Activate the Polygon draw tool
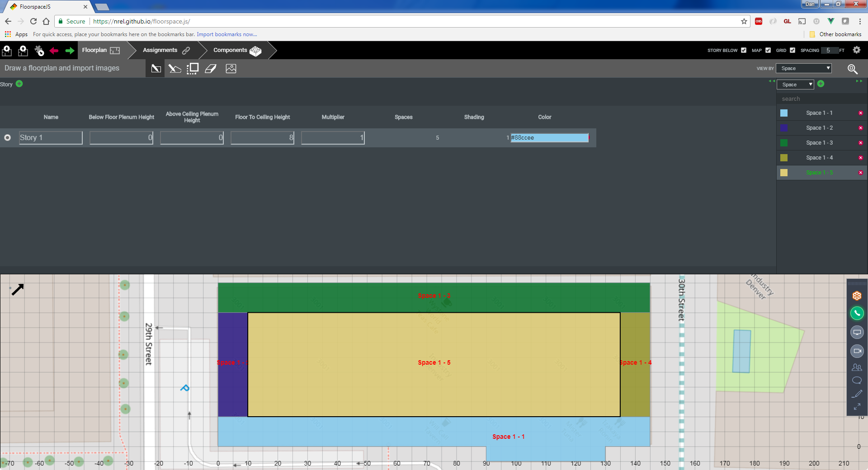The width and height of the screenshot is (868, 470). tap(175, 69)
